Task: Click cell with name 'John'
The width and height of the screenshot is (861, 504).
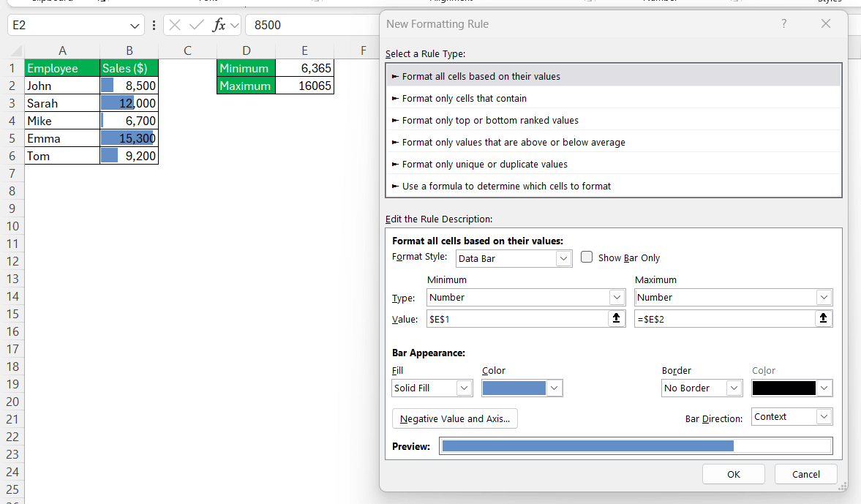Action: [62, 86]
